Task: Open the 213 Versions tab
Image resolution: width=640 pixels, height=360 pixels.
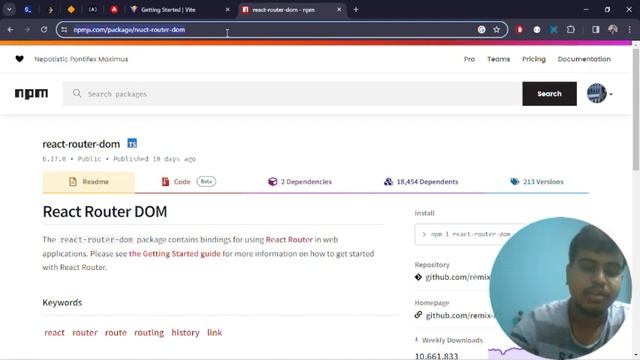Action: click(537, 182)
